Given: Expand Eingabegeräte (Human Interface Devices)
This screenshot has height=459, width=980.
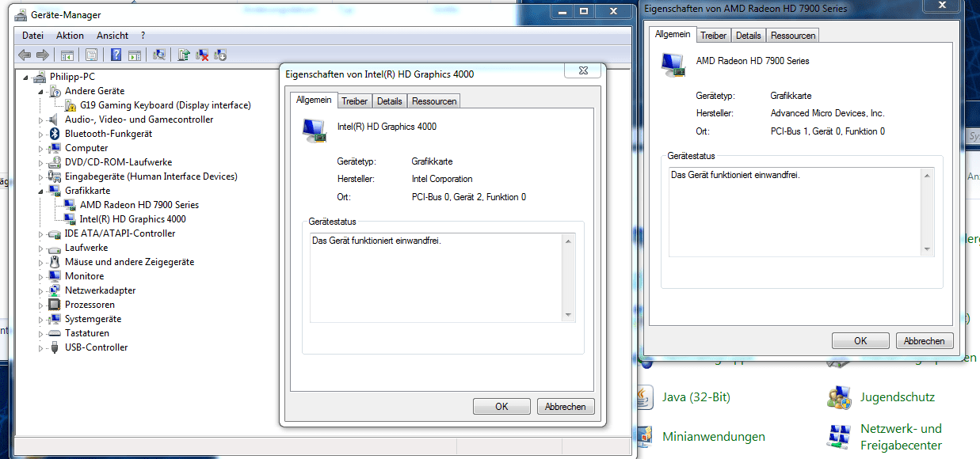Looking at the screenshot, I should (41, 177).
